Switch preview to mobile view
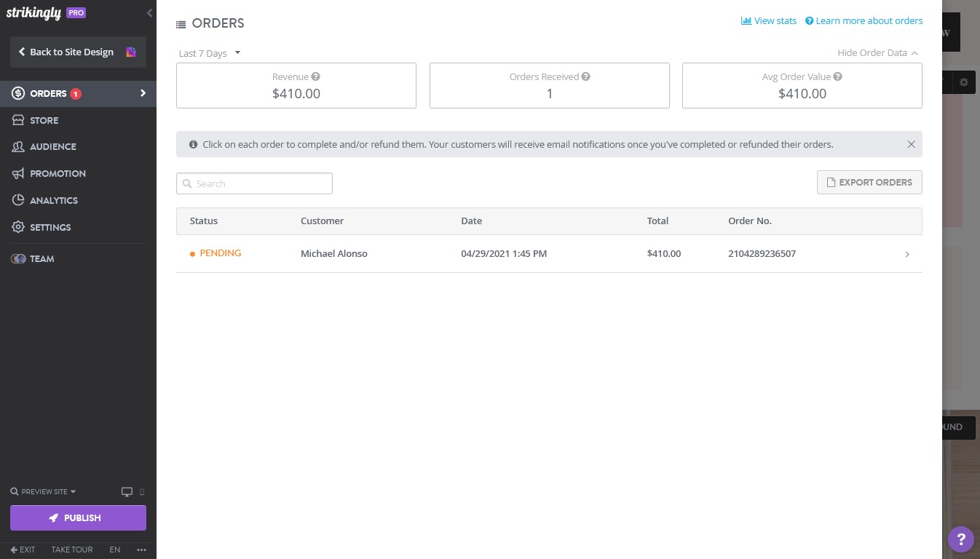 [x=142, y=491]
